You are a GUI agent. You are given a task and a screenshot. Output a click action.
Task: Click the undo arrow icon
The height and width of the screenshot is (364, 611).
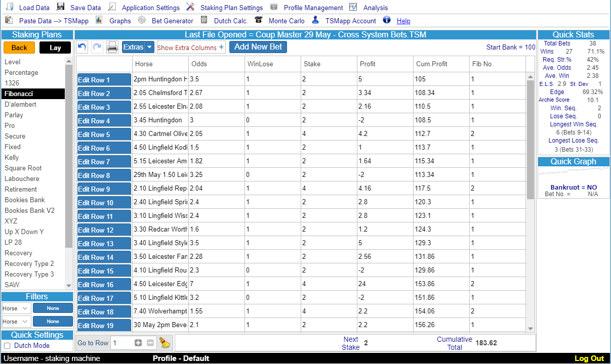pos(82,47)
